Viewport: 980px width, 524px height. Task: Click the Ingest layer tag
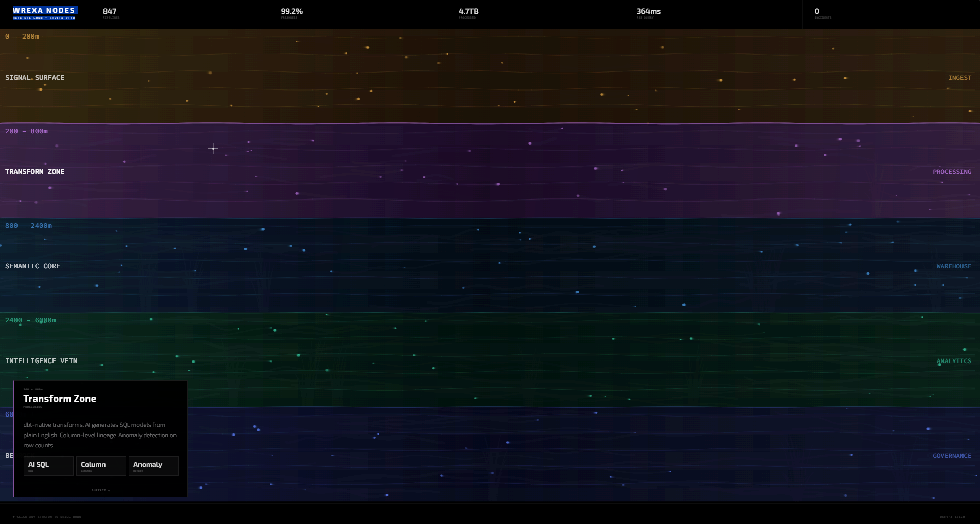pyautogui.click(x=959, y=78)
